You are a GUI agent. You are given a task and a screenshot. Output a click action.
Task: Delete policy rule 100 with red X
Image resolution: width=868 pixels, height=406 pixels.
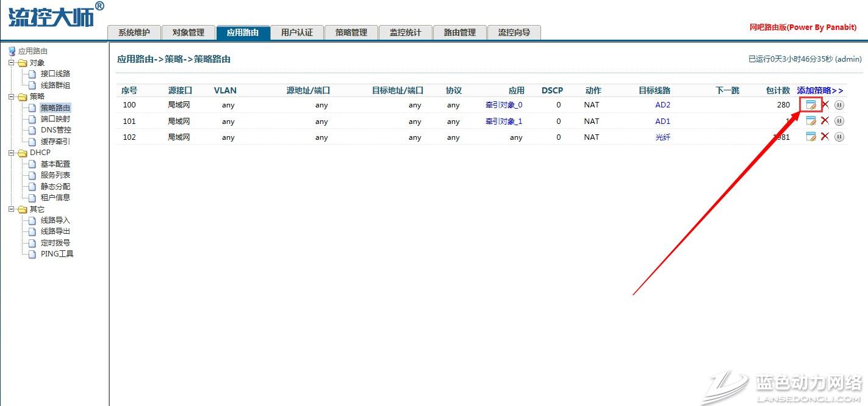[825, 104]
